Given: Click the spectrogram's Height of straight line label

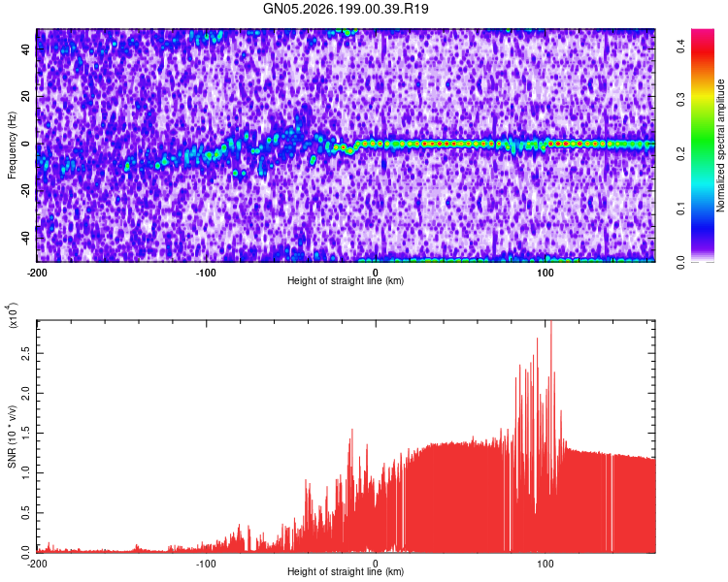Looking at the screenshot, I should tap(346, 280).
